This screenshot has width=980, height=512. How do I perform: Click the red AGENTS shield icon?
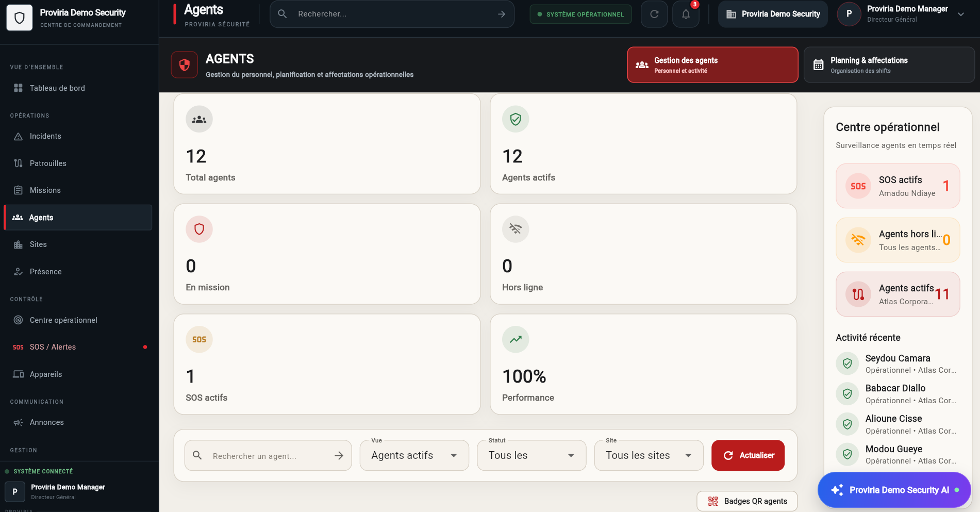click(x=185, y=65)
